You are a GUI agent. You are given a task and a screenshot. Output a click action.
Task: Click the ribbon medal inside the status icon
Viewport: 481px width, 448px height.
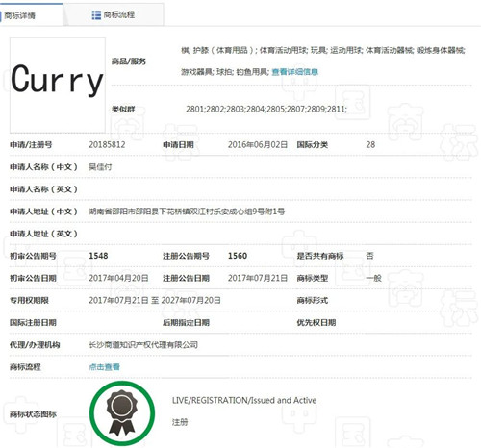121,412
